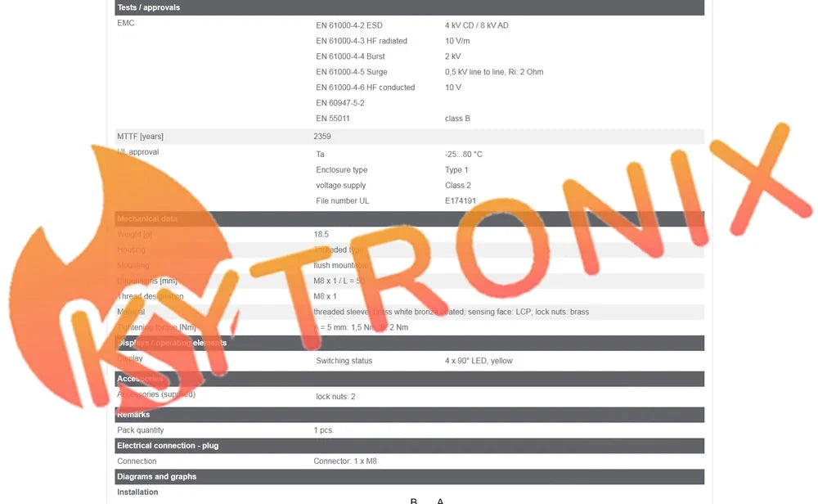This screenshot has height=504, width=818.
Task: Select the 'lock nuts: 2' value
Action: pos(335,397)
